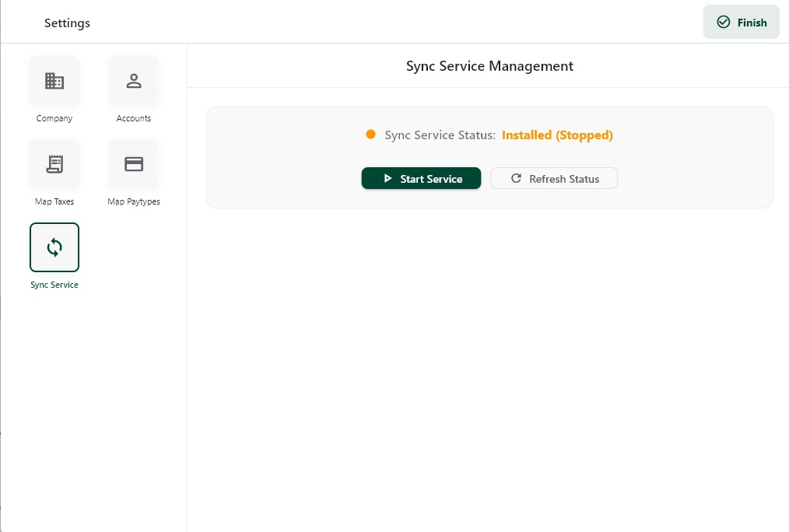Viewport: 789px width, 532px height.
Task: Click the orange status indicator dot
Action: [x=371, y=135]
